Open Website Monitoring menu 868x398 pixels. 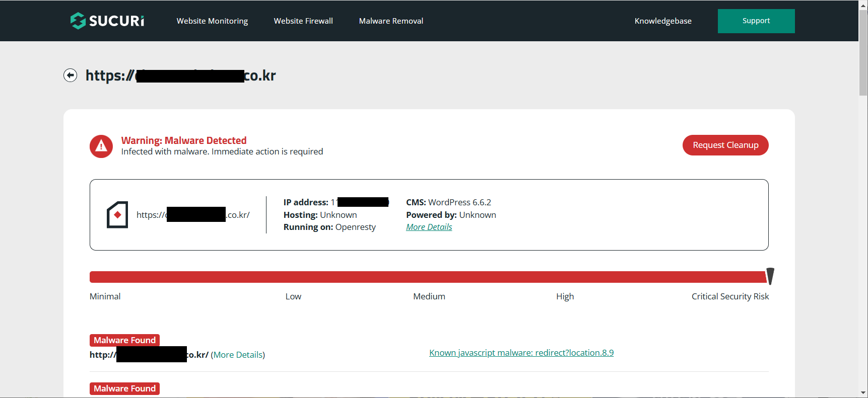(212, 21)
